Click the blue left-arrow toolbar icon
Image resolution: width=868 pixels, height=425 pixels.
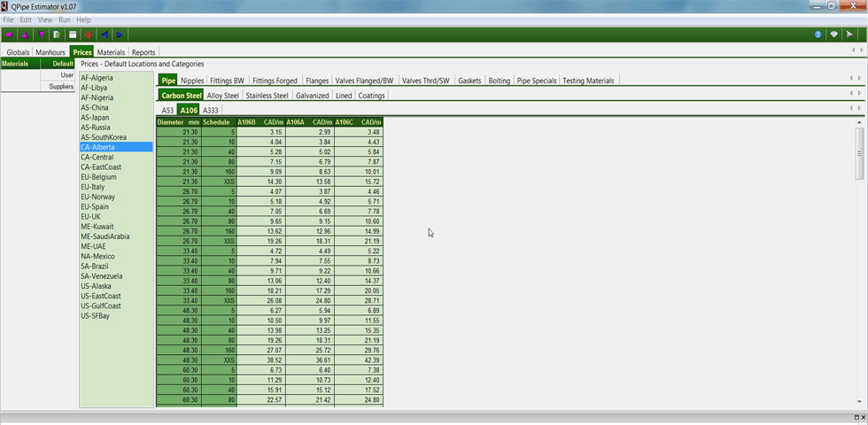105,35
